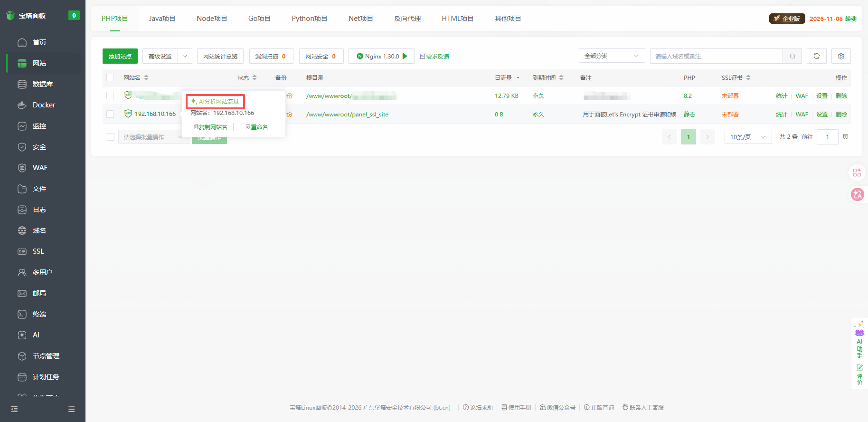The image size is (868, 422).
Task: Switch to the Node项目 tab
Action: coord(212,19)
